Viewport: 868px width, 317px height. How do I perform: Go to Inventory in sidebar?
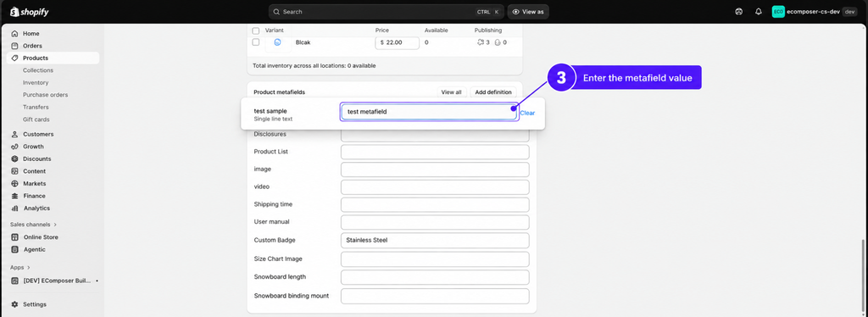36,82
